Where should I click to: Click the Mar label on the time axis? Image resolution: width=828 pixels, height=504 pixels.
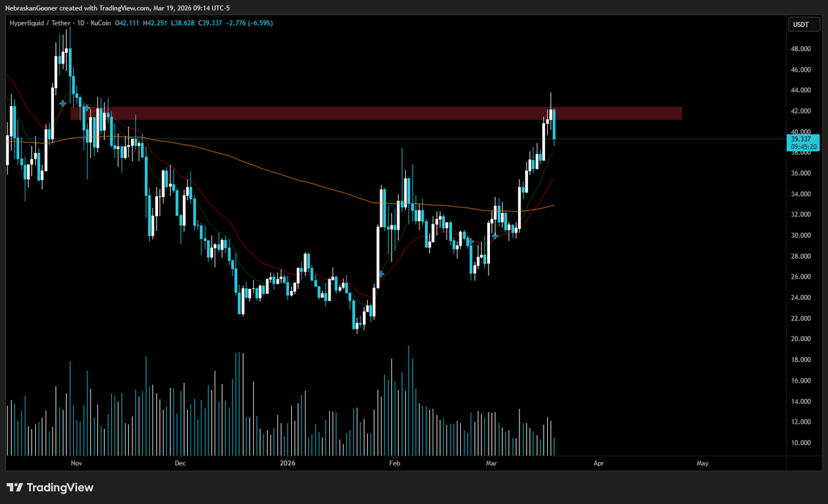(492, 464)
